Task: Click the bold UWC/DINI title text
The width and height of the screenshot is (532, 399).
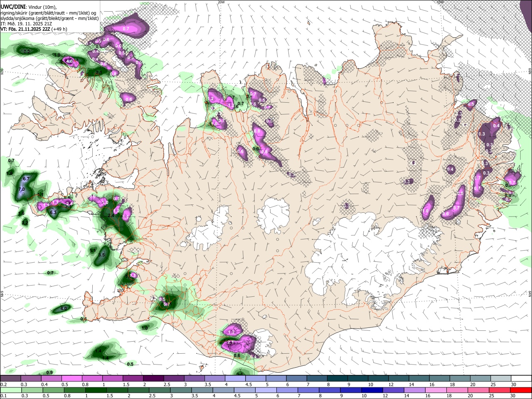Action: tap(12, 7)
